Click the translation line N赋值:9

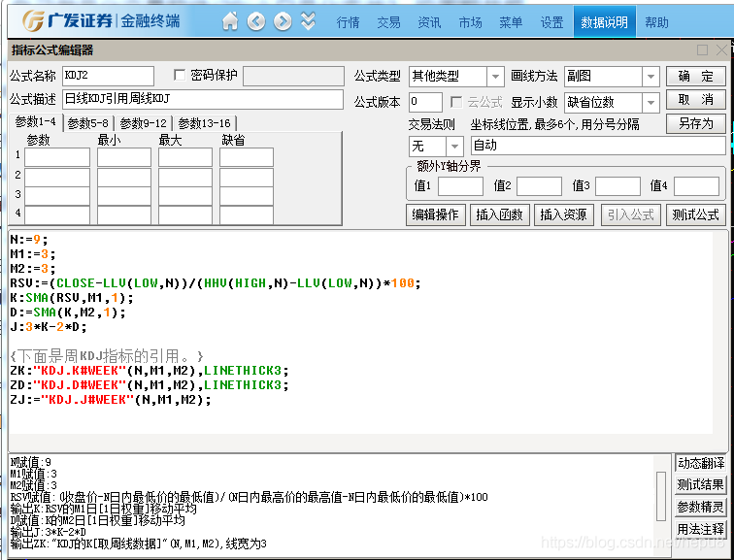(31, 463)
